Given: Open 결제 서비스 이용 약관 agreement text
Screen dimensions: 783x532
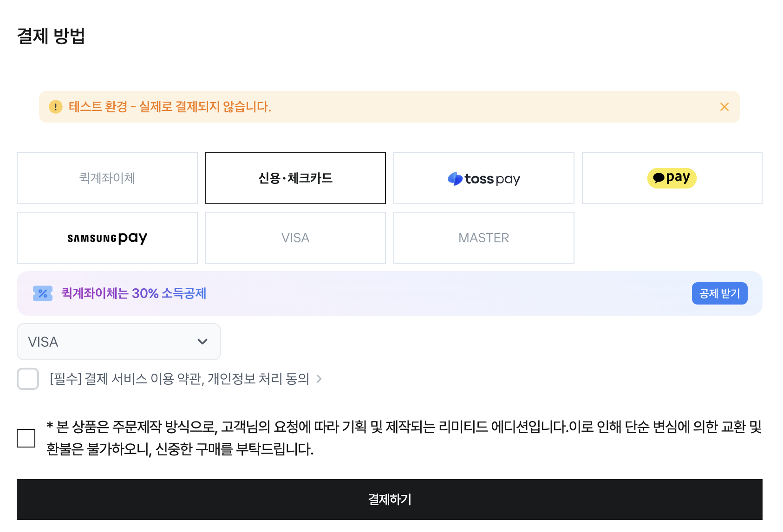Looking at the screenshot, I should click(x=180, y=379).
